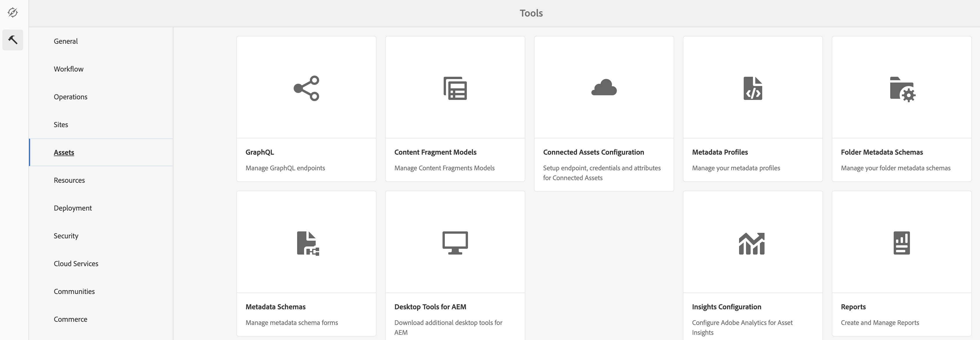
Task: Open the Cloud Services category
Action: point(76,264)
